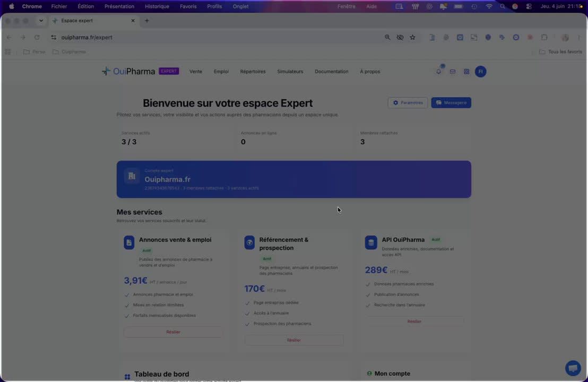Reload the page

tap(37, 38)
